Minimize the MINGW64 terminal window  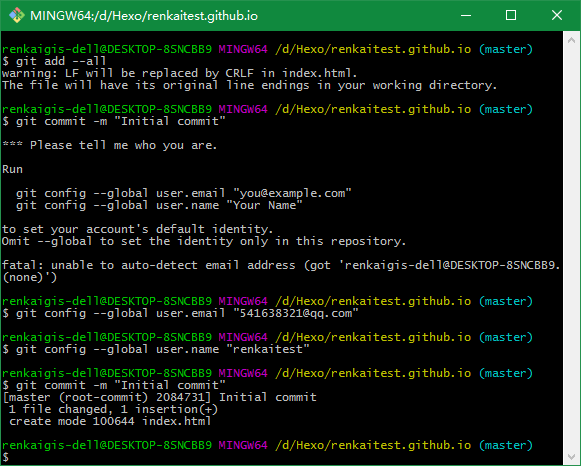tap(466, 16)
